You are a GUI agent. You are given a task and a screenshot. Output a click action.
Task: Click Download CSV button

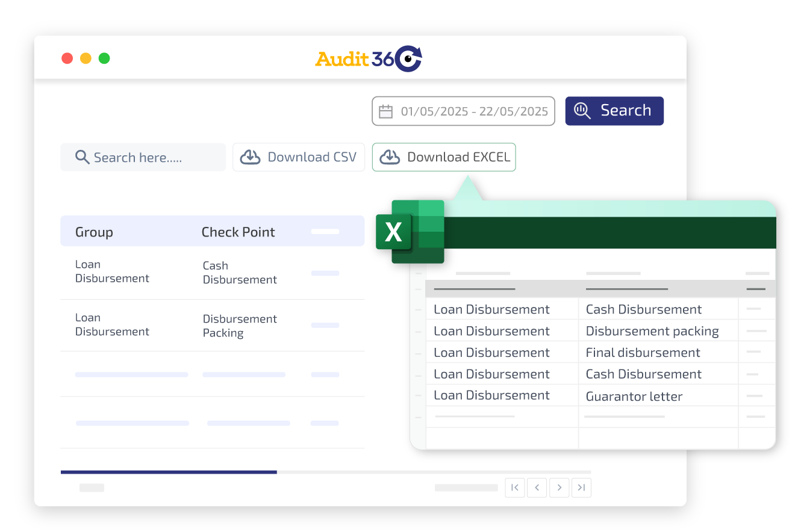299,157
